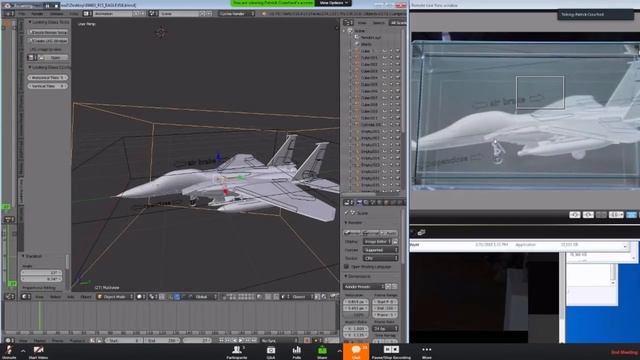Toggle render camera of Cube.001 row

click(397, 58)
